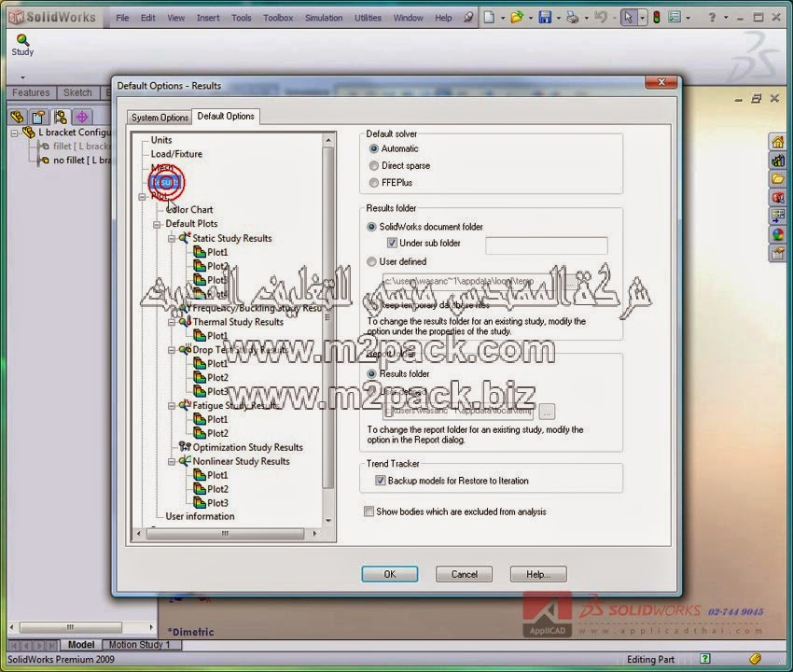The height and width of the screenshot is (672, 793).
Task: Activate the Select cursor tool
Action: point(628,18)
